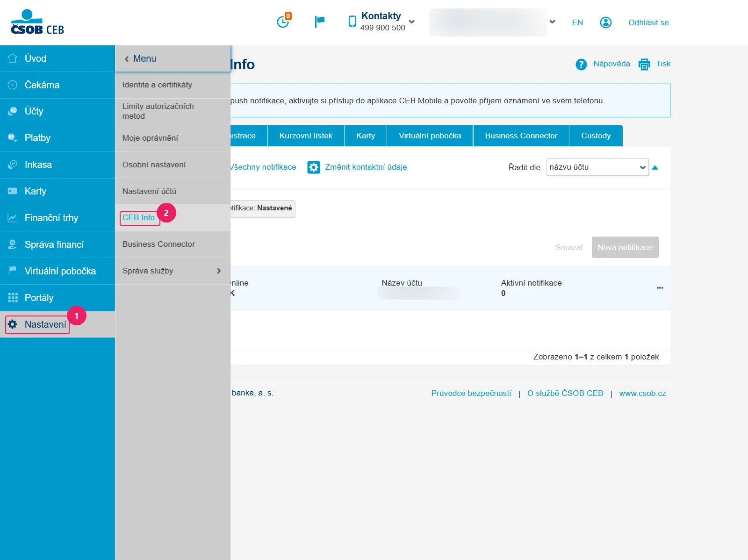Expand Správa služby submenu arrow

tap(219, 271)
